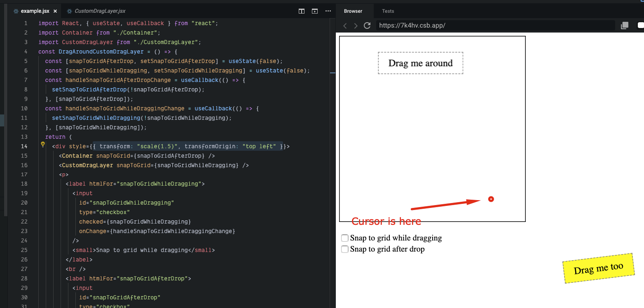Select the Drag me around box
The height and width of the screenshot is (308, 644).
coord(420,63)
